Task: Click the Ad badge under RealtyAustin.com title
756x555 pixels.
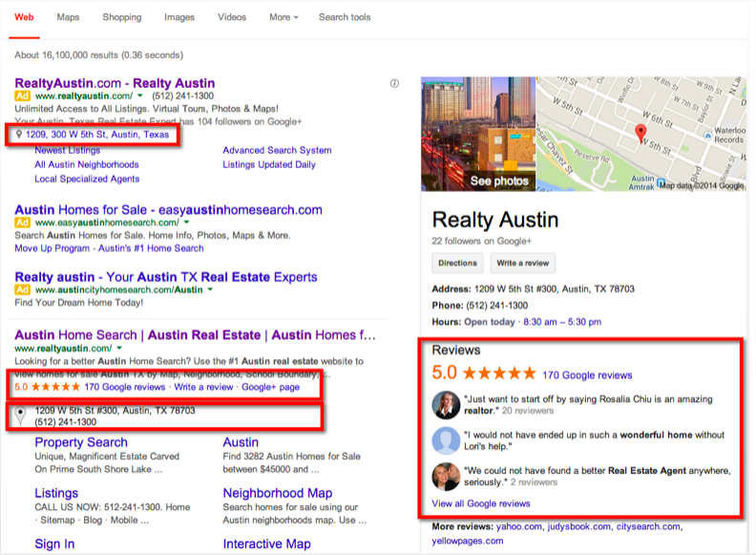Action: (x=22, y=96)
